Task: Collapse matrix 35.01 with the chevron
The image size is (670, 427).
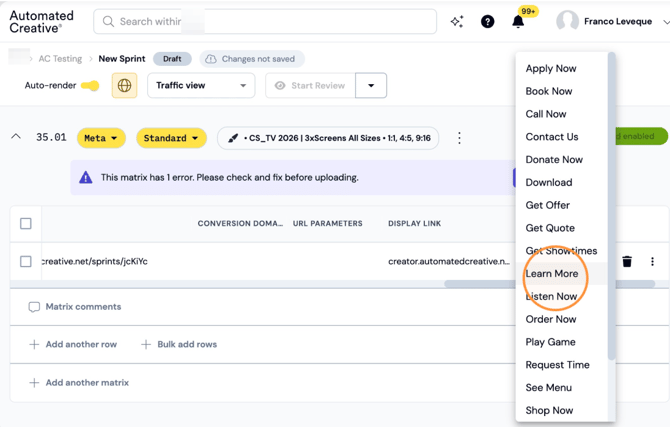Action: pos(16,137)
